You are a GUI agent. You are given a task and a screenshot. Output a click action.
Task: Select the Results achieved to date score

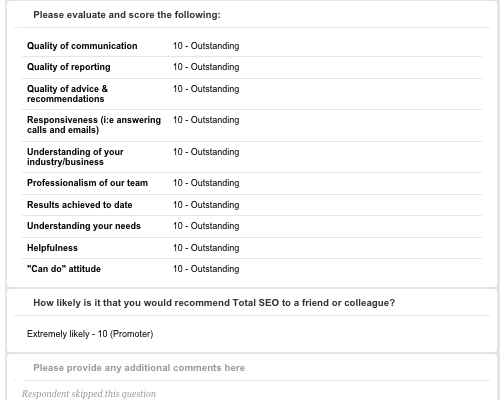coord(206,205)
